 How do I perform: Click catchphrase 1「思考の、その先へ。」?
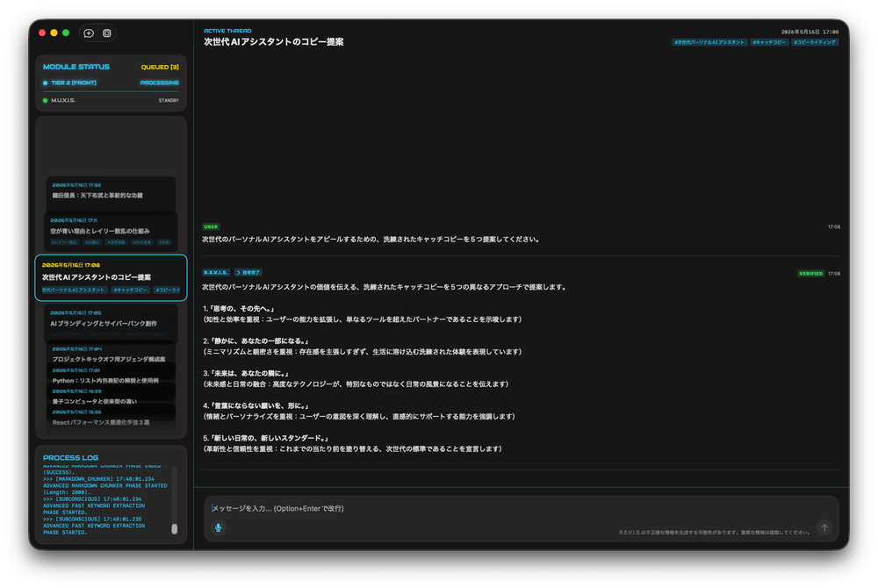click(x=239, y=309)
